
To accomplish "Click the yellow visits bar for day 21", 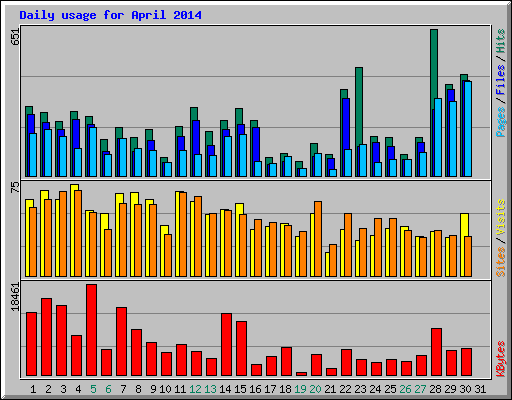I will (x=327, y=264).
